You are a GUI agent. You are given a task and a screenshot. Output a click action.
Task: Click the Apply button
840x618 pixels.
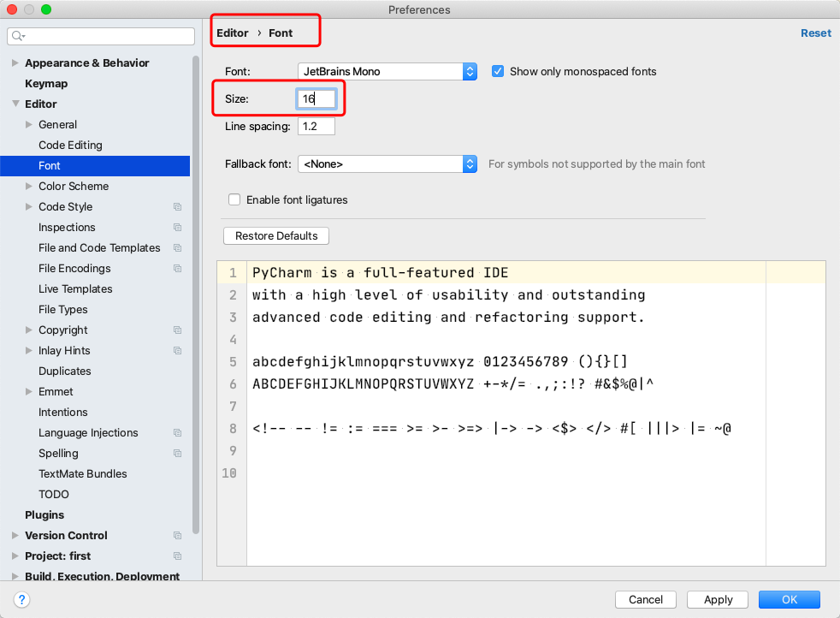pos(718,599)
